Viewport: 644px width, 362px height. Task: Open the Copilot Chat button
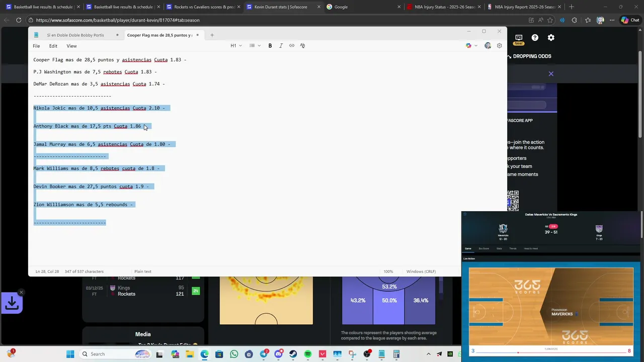click(x=630, y=20)
